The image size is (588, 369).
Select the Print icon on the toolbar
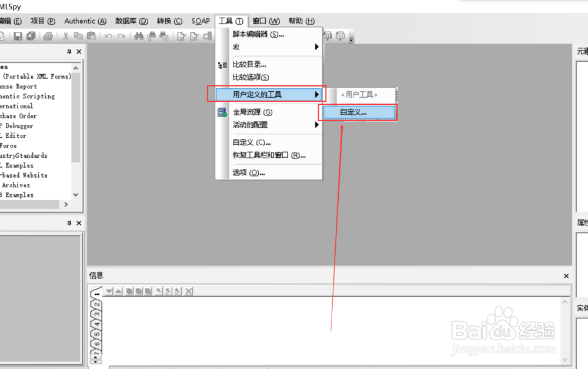point(48,36)
